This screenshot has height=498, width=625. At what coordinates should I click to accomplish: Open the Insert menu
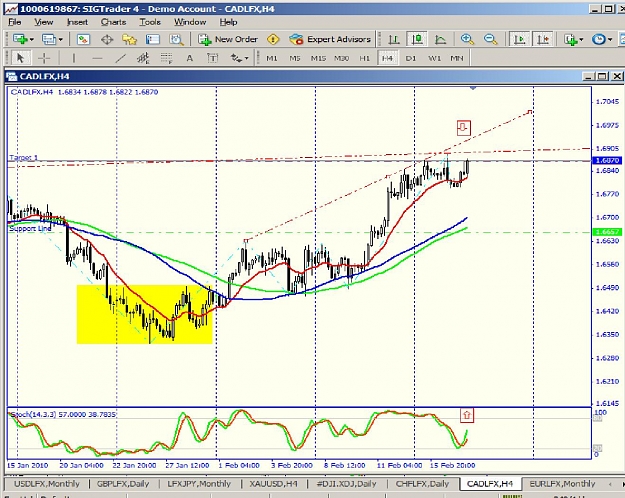77,22
